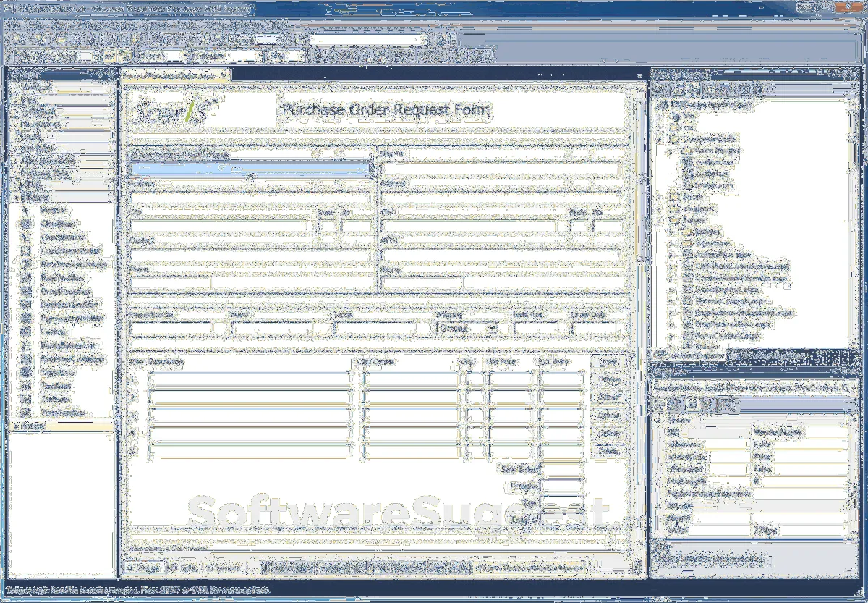This screenshot has height=603, width=868.
Task: Click Description field of line item 1
Action: coord(250,379)
